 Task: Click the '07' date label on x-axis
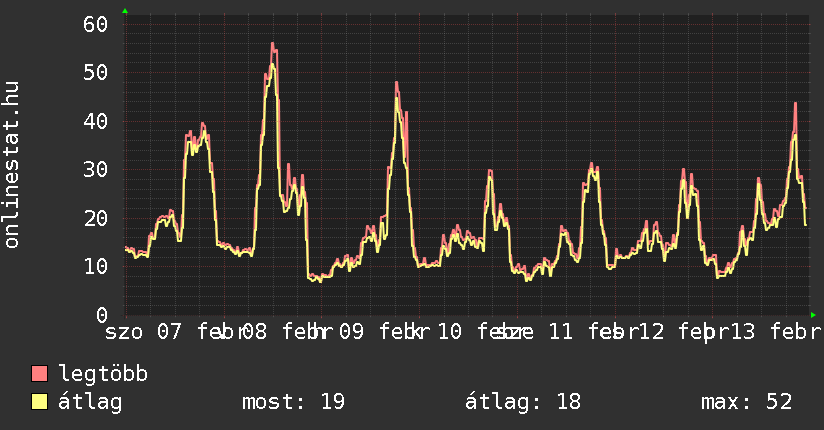(169, 331)
